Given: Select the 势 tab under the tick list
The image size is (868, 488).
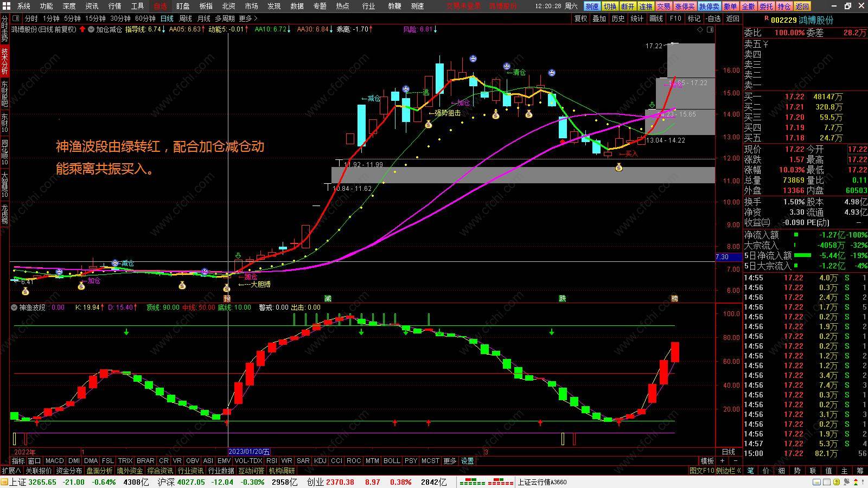Looking at the screenshot, I should click(x=797, y=471).
